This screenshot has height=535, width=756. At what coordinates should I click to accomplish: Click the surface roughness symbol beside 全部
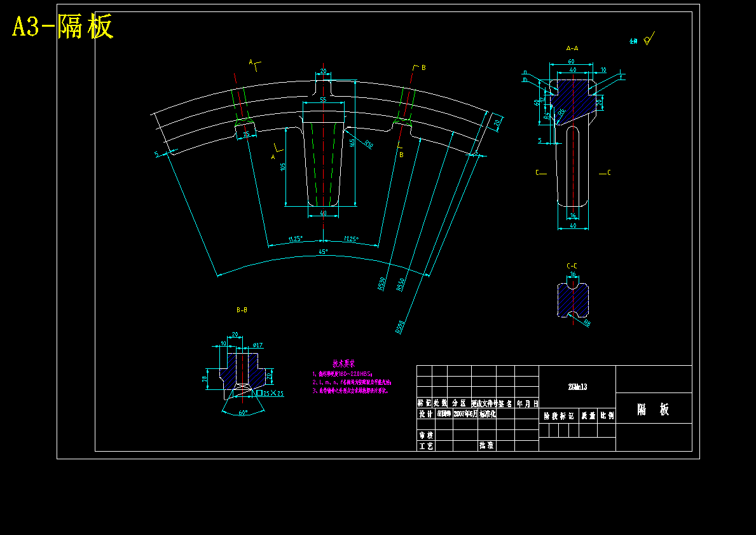click(649, 38)
